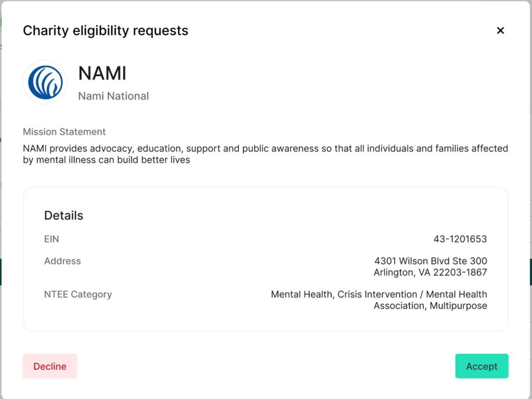Select the Nami National subtitle text

114,96
